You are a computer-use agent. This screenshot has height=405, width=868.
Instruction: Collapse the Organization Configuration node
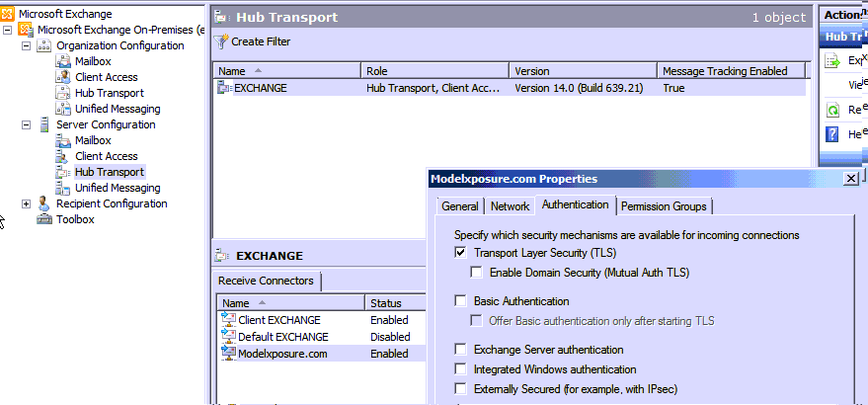[x=26, y=46]
